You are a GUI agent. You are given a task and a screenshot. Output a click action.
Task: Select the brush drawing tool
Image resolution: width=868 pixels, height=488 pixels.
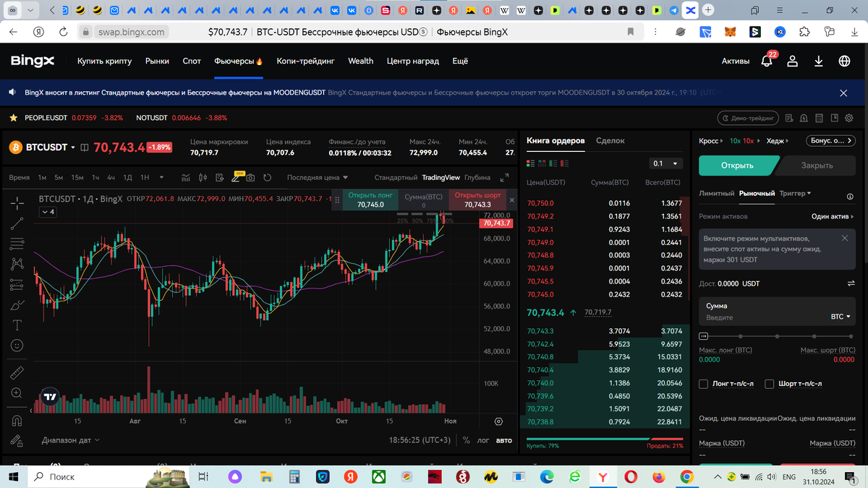17,304
